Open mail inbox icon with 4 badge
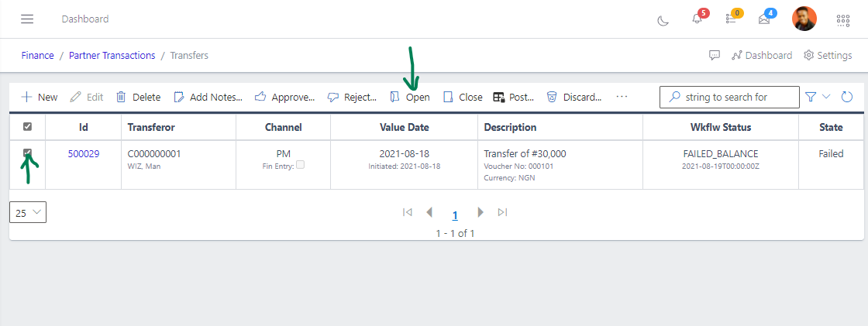The height and width of the screenshot is (326, 868). point(764,19)
